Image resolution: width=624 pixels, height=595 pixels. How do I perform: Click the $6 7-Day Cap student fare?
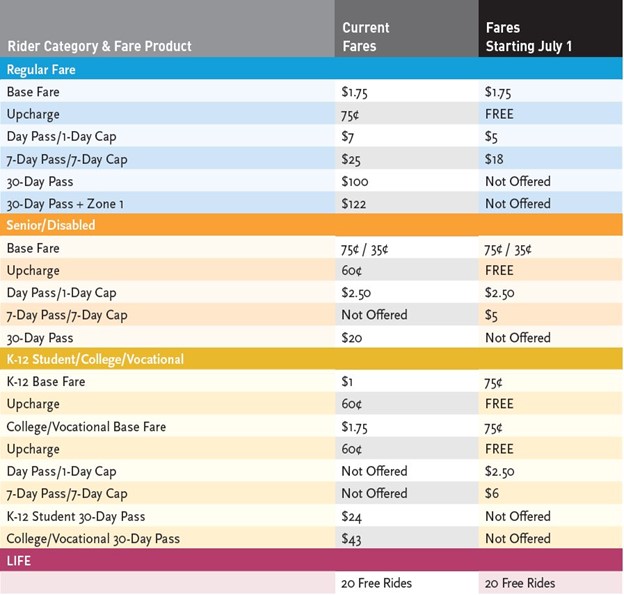tap(491, 494)
